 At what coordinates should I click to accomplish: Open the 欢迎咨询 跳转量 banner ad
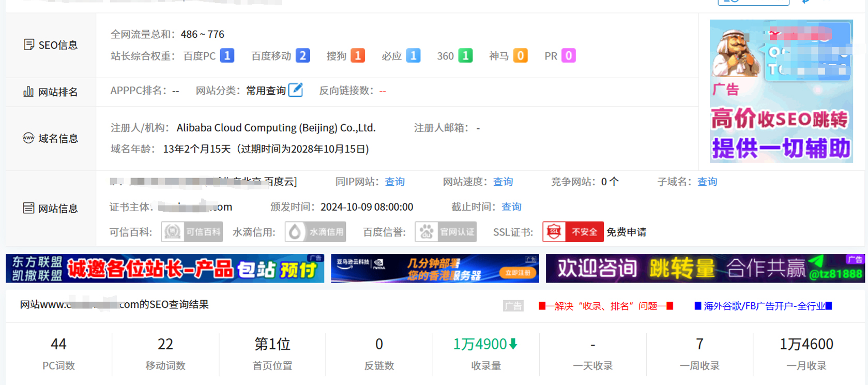point(705,268)
